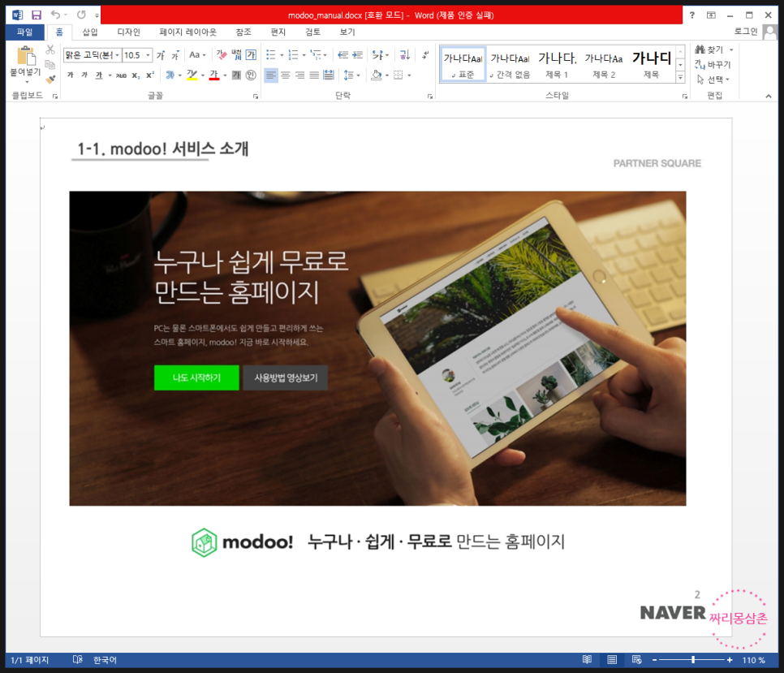Toggle italic formatting
Image resolution: width=784 pixels, height=673 pixels.
(84, 75)
